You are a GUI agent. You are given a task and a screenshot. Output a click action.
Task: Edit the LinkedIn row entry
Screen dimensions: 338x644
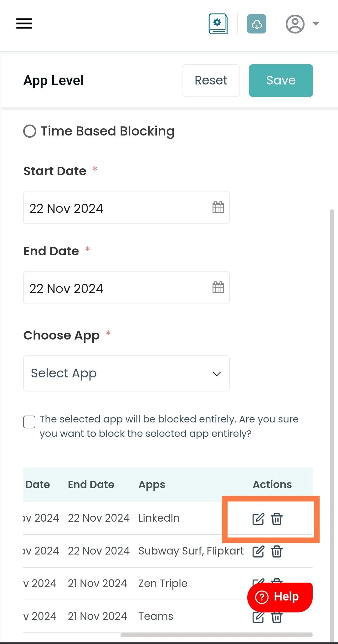point(258,519)
